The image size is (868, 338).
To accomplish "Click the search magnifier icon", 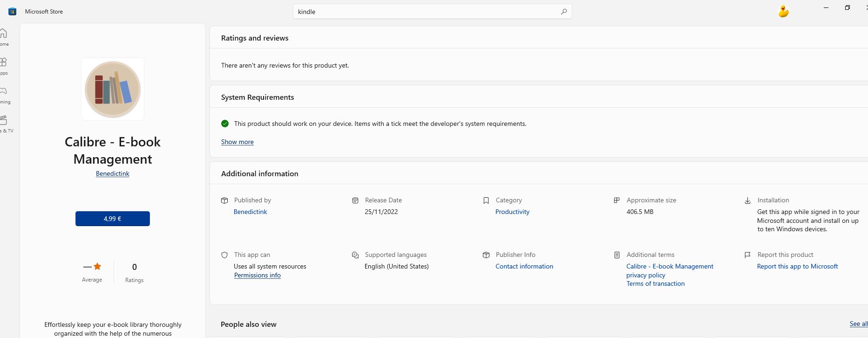I will [563, 12].
